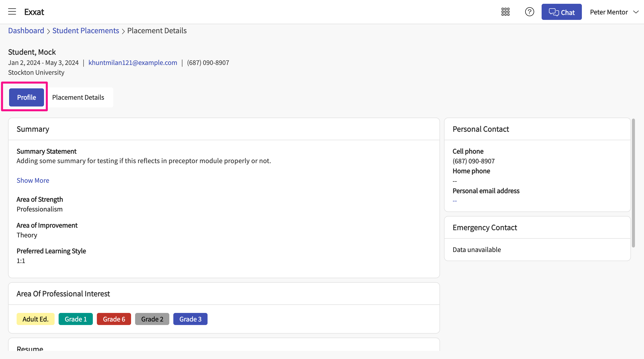644x359 pixels.
Task: Open the Chat panel
Action: coord(561,12)
